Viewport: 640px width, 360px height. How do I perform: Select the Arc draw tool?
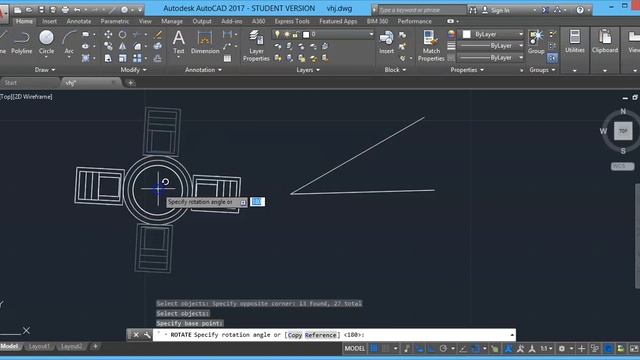(69, 43)
